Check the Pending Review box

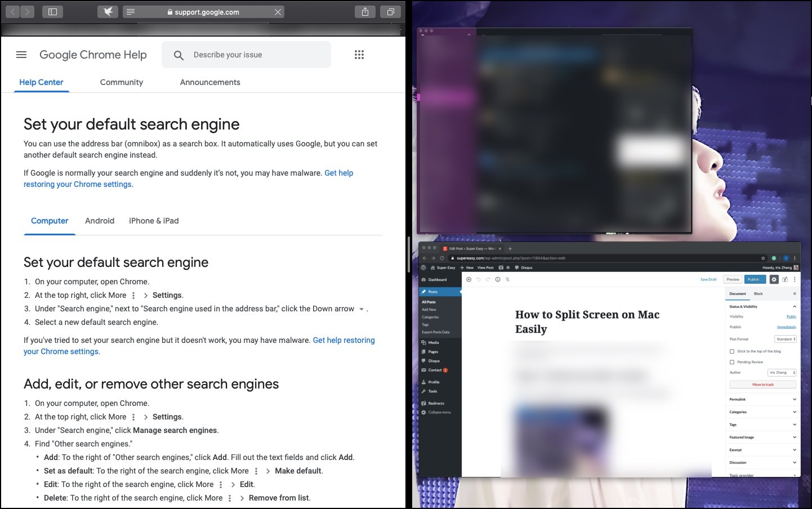pos(732,362)
